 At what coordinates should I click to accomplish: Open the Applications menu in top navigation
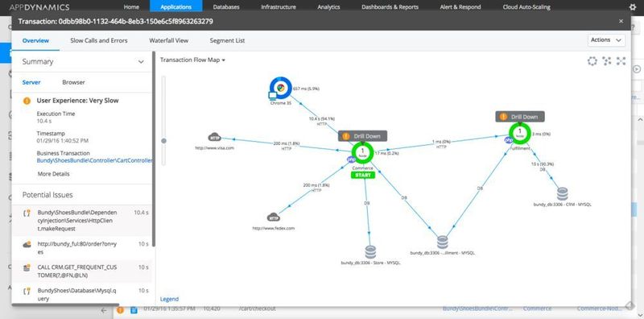(x=175, y=7)
